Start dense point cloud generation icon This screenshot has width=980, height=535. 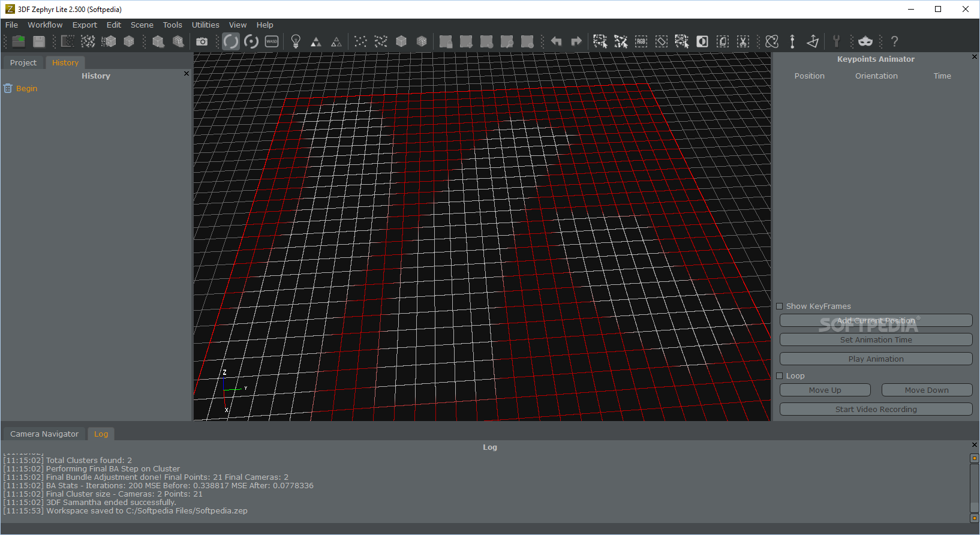88,41
